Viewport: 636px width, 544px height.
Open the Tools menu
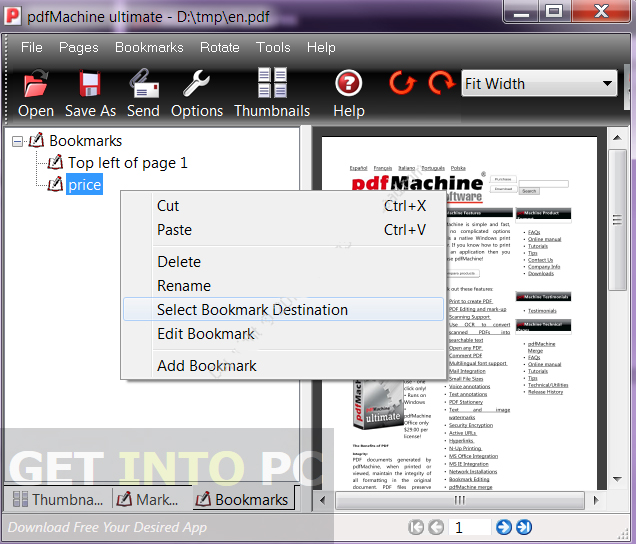click(273, 47)
